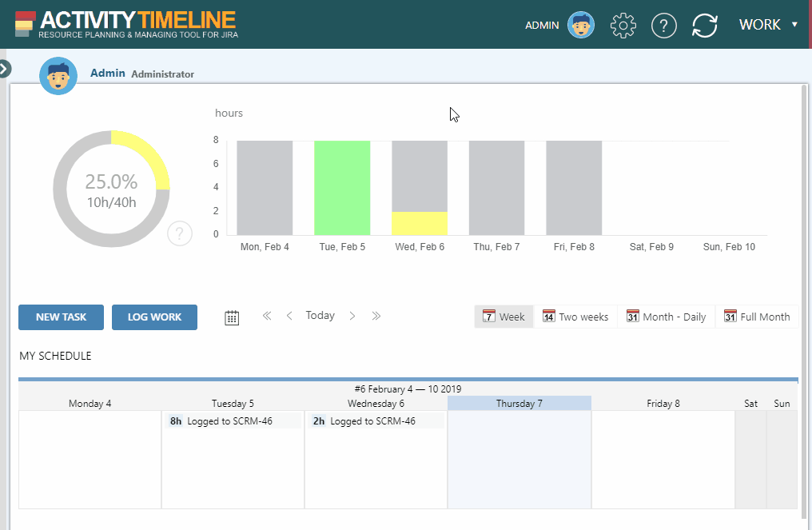Switch to the Two weeks view
Screen dimensions: 812x530
click(x=575, y=317)
